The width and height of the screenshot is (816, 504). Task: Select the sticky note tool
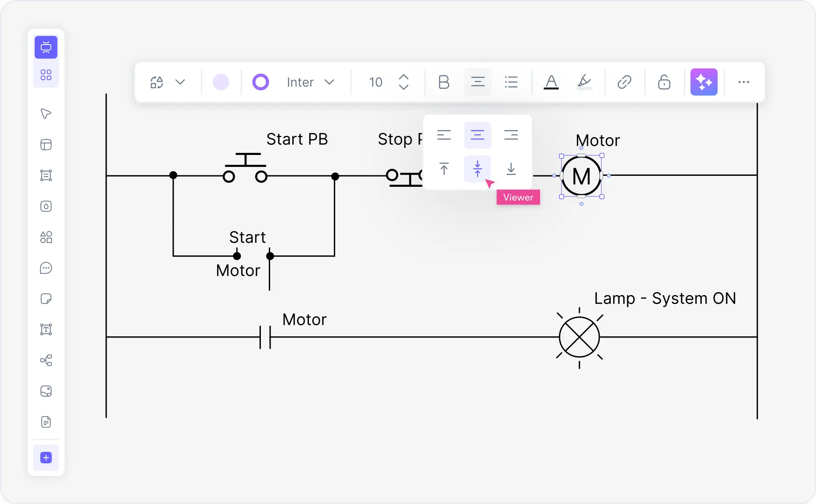[46, 299]
